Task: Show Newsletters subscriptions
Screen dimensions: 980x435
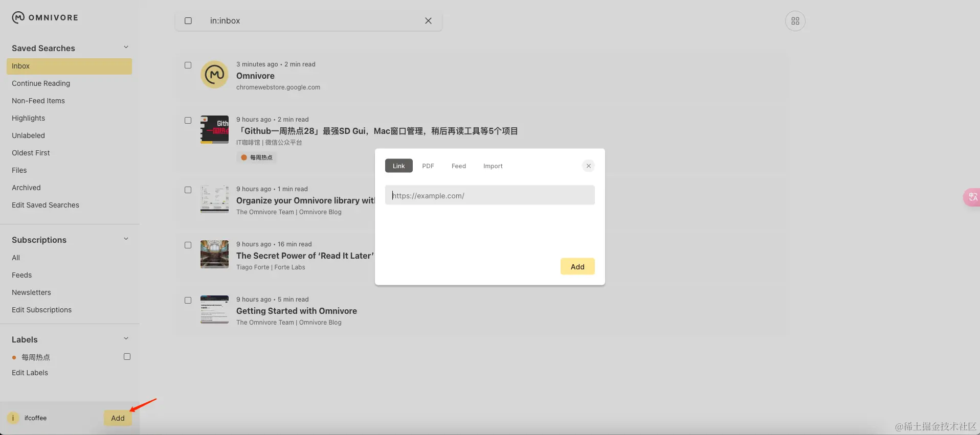Action: tap(31, 292)
